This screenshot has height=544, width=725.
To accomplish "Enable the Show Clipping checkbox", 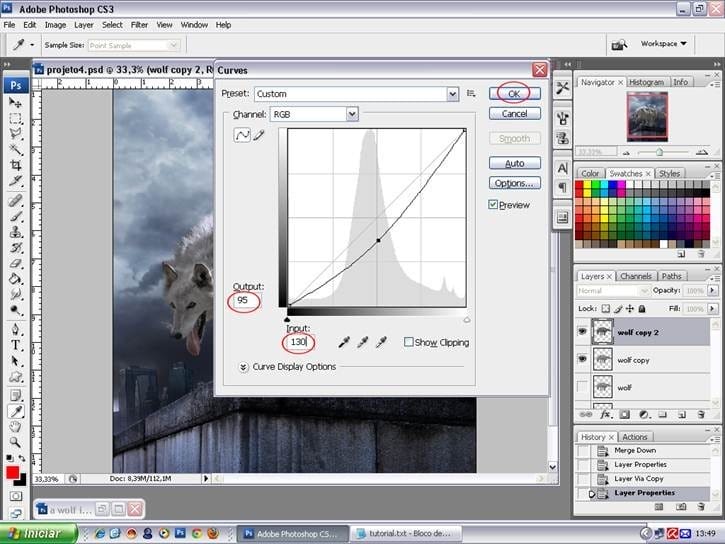I will point(409,342).
